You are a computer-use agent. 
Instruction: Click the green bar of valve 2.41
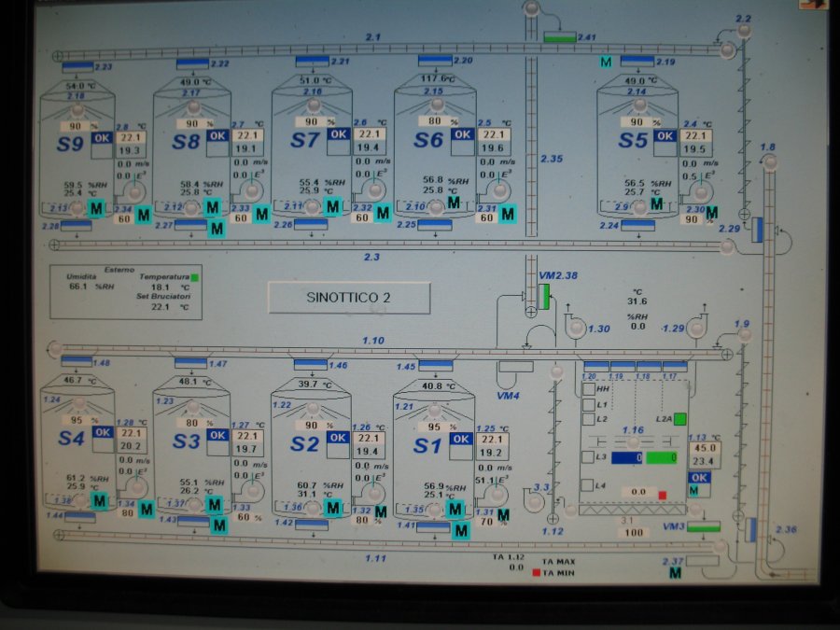pos(560,37)
